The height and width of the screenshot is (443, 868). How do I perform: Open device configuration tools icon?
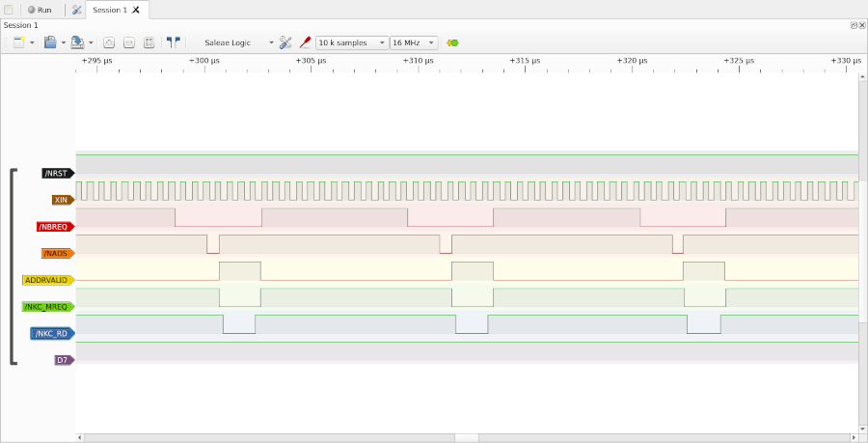(285, 42)
